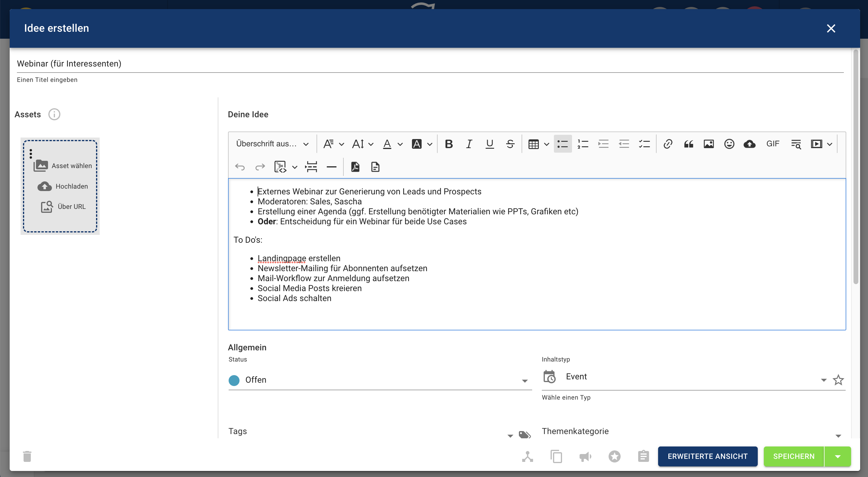The image size is (868, 477).
Task: Open the Überschrift heading dropdown
Action: click(x=272, y=144)
